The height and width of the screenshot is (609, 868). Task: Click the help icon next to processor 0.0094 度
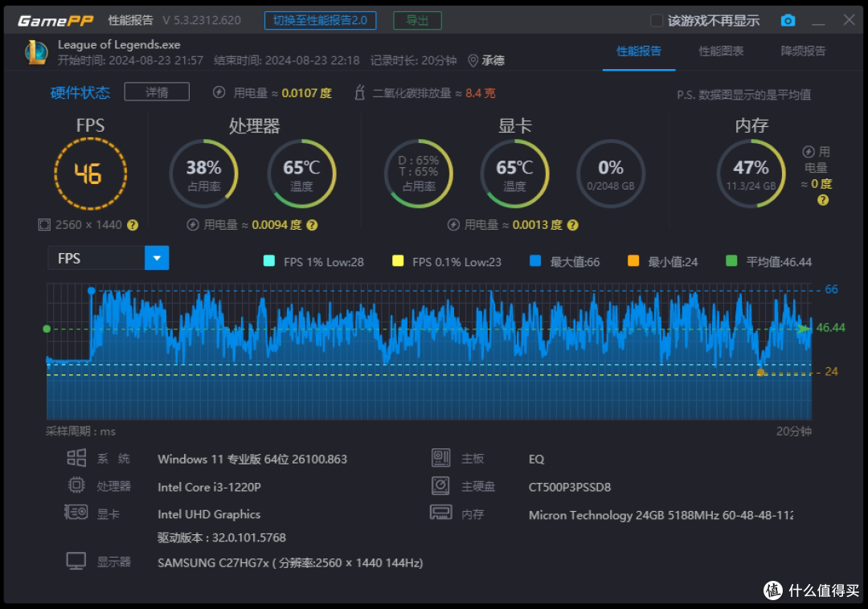(x=312, y=225)
